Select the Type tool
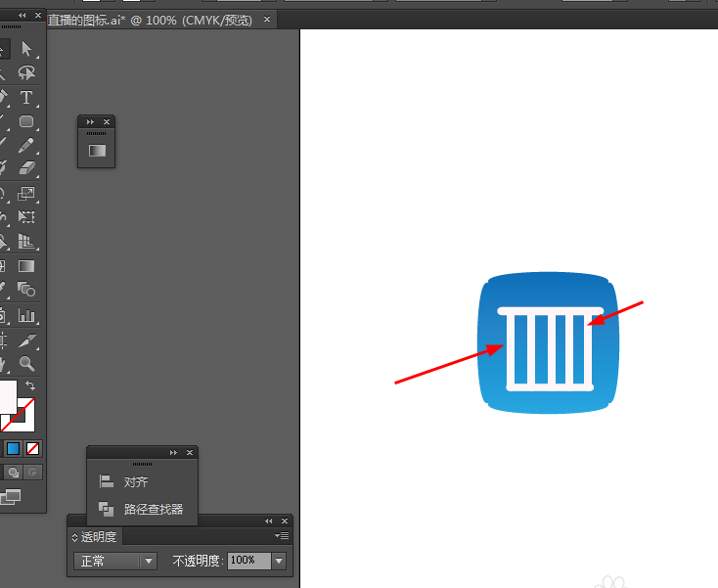The width and height of the screenshot is (718, 588). (x=26, y=98)
